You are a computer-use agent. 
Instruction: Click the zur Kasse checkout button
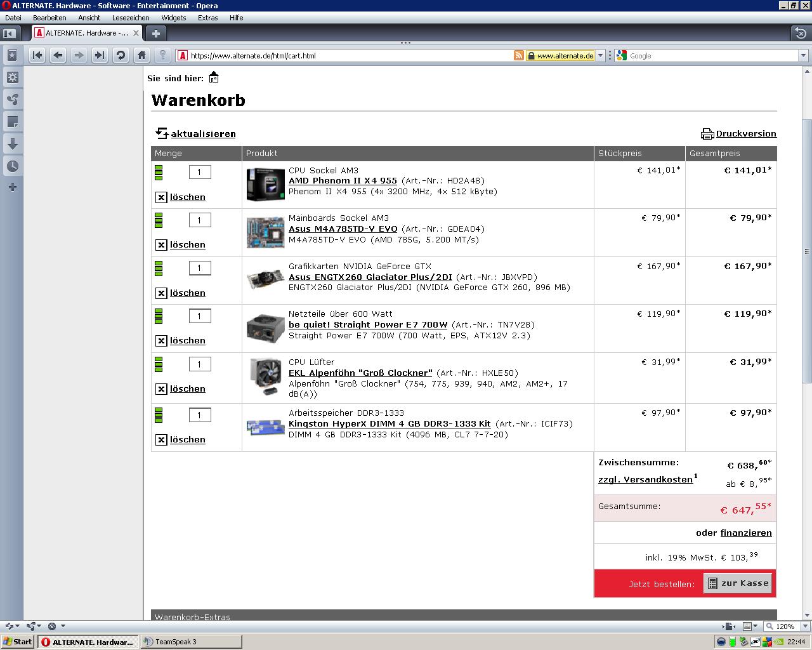[x=738, y=583]
